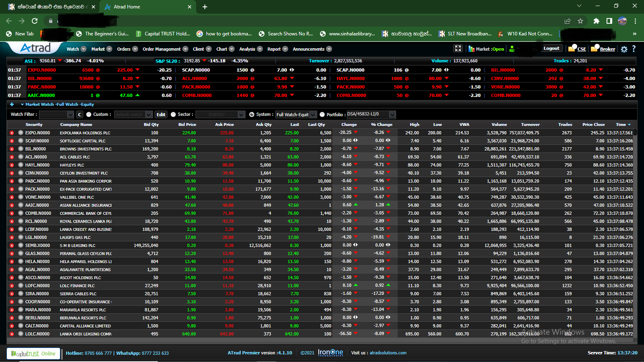This screenshot has width=644, height=362.
Task: Open Broker messages envelope
Action: click(x=594, y=49)
